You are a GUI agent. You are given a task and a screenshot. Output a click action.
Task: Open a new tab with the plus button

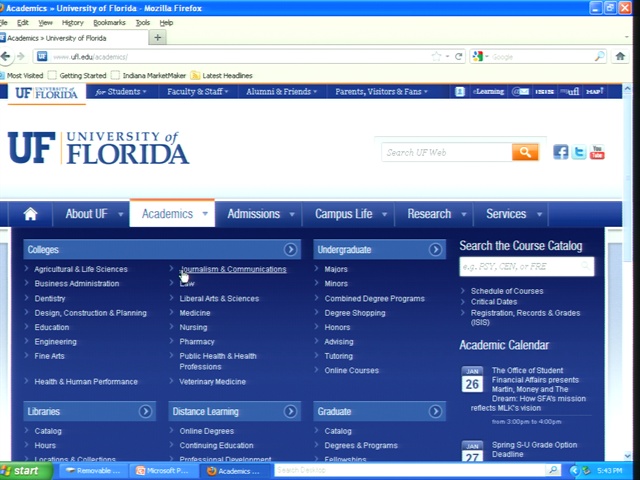click(158, 38)
